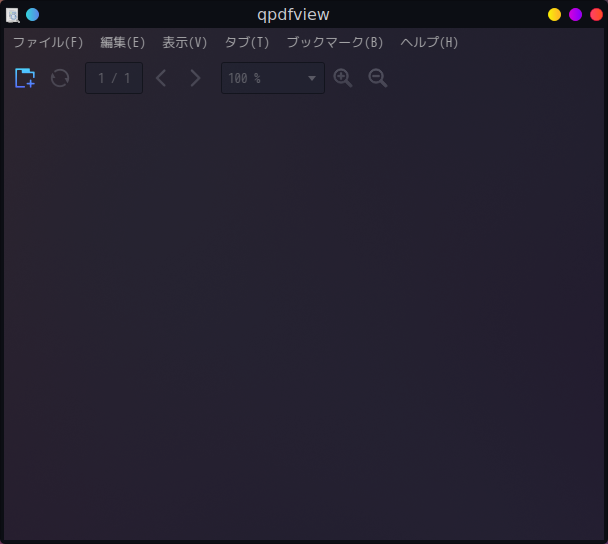Image resolution: width=608 pixels, height=544 pixels.
Task: Click the refresh document icon
Action: point(60,78)
